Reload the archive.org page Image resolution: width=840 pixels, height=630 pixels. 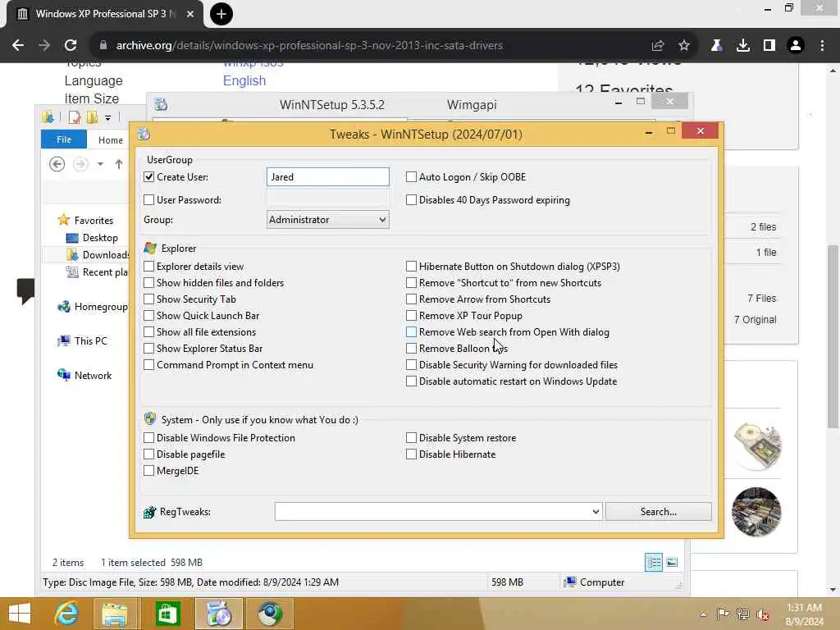pos(71,46)
